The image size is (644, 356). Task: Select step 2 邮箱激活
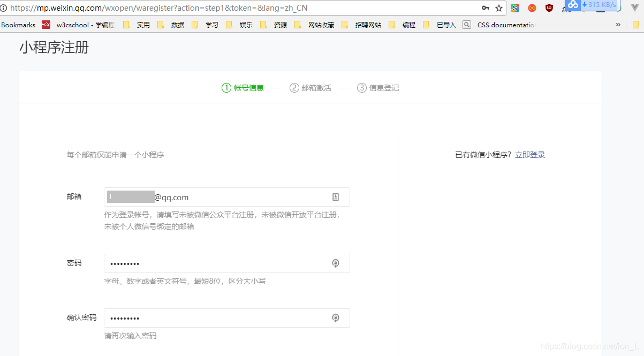pos(310,88)
